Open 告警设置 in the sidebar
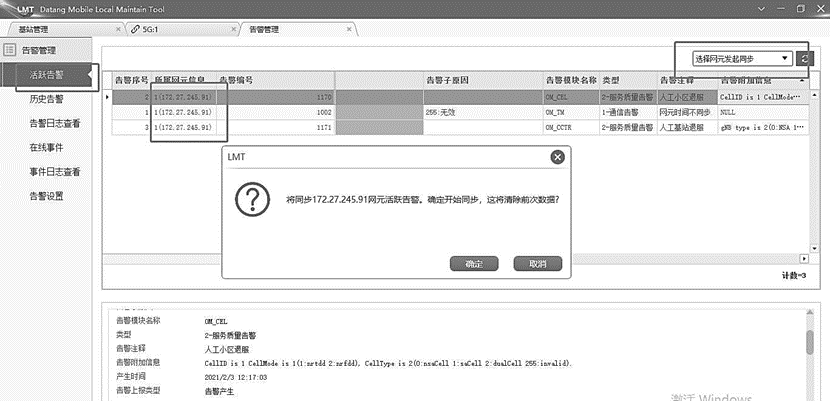The image size is (830, 401). pos(47,196)
